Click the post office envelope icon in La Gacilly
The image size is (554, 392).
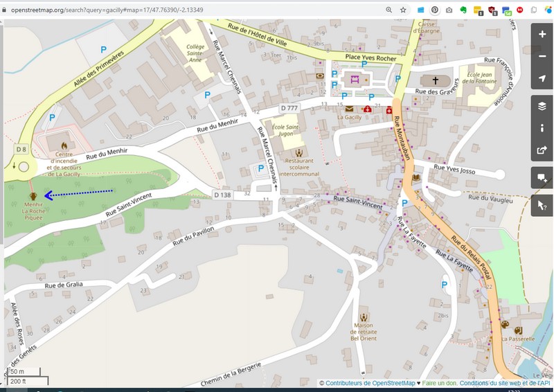click(x=349, y=109)
